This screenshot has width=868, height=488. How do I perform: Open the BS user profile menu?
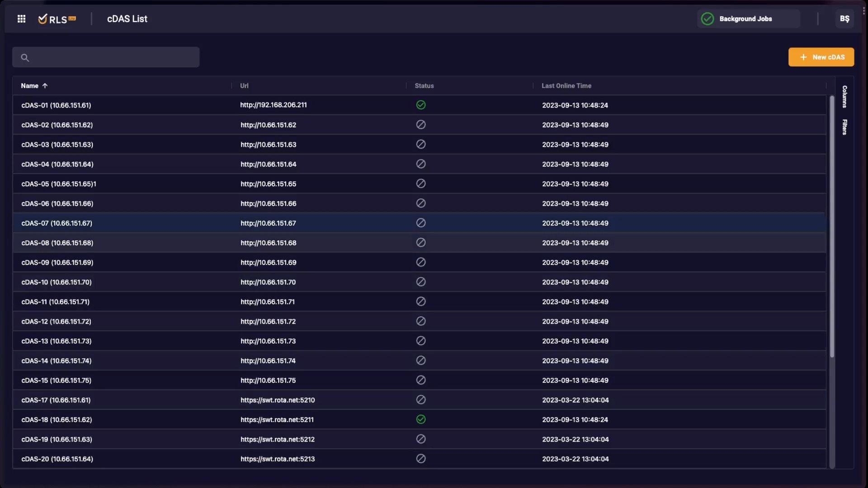[x=844, y=19]
